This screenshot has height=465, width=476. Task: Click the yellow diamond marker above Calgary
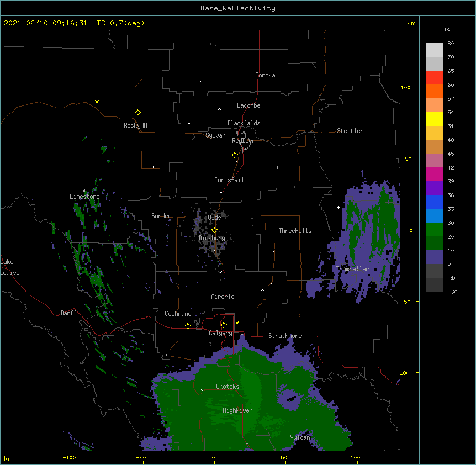[x=224, y=325]
